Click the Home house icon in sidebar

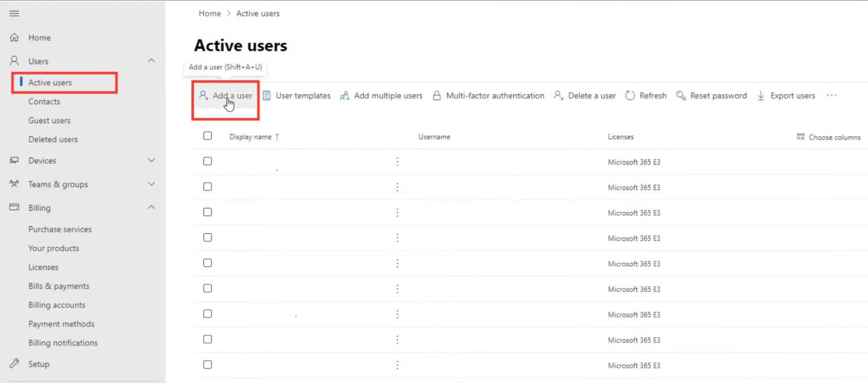(x=15, y=38)
